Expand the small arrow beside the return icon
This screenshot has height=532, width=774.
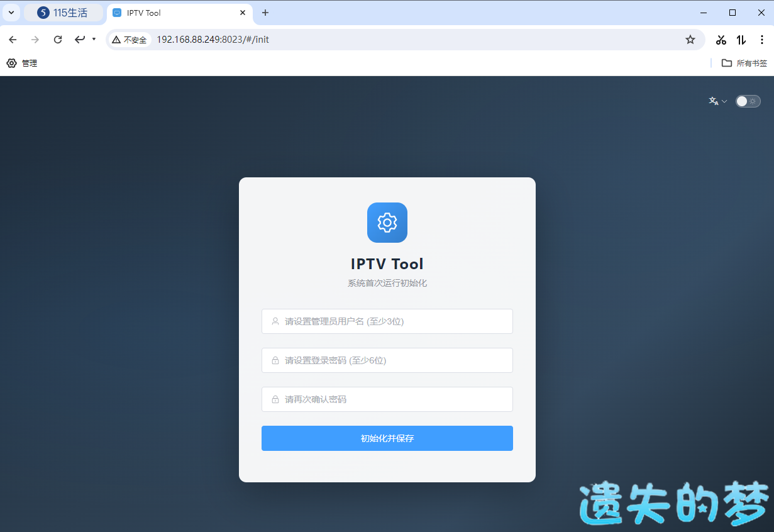coord(94,40)
